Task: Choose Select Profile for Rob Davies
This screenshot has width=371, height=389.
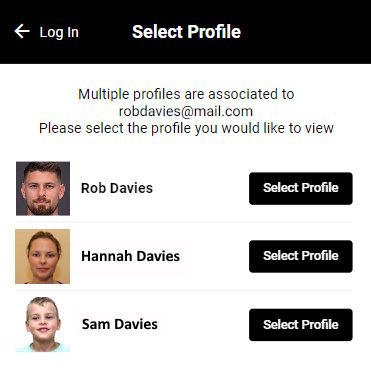Action: tap(301, 188)
